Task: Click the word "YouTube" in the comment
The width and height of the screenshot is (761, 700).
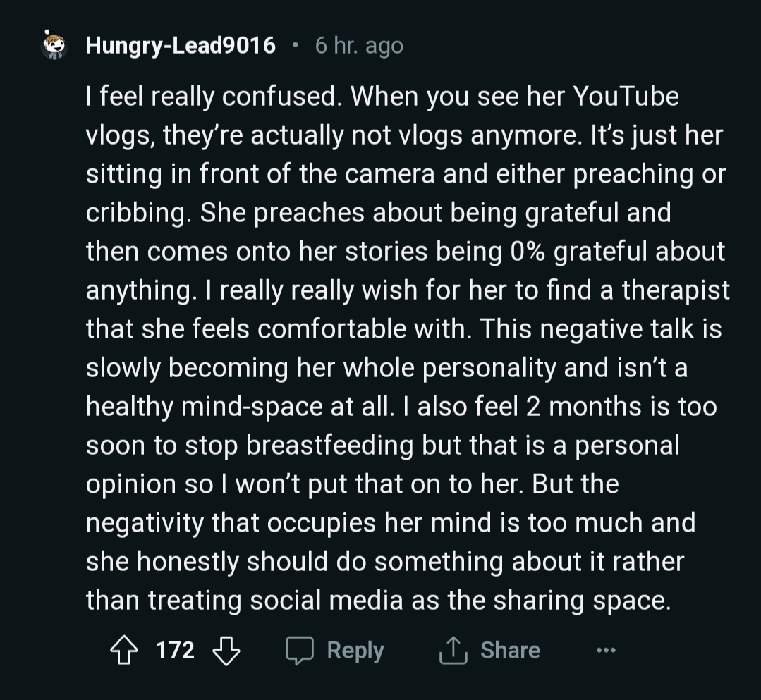Action: click(626, 96)
